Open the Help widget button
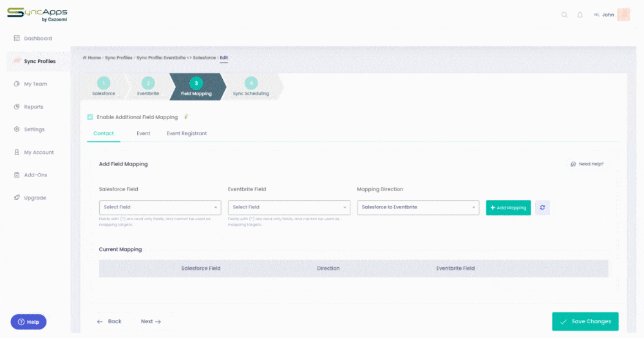644x338 pixels. (28, 322)
